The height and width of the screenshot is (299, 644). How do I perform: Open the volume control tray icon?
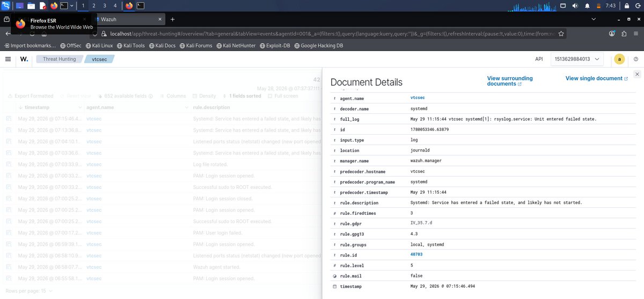575,5
